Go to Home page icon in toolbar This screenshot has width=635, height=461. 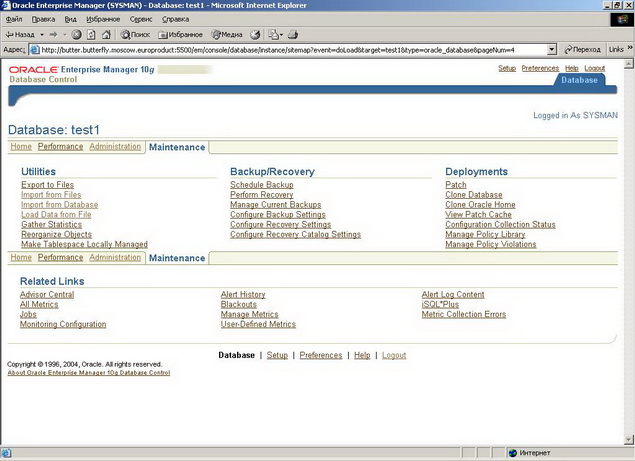tap(106, 35)
